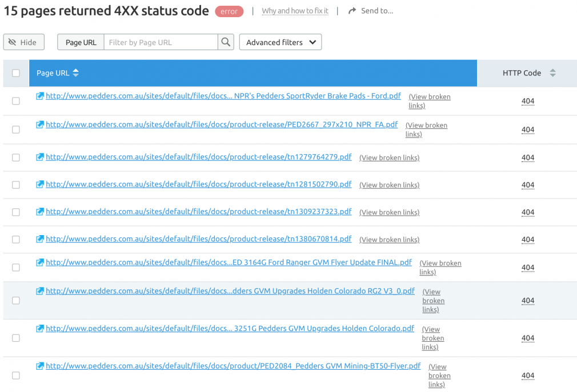Screen dimensions: 577x392
Task: Click external link icon for Ford Ranger GVM Flyer row
Action: (40, 262)
